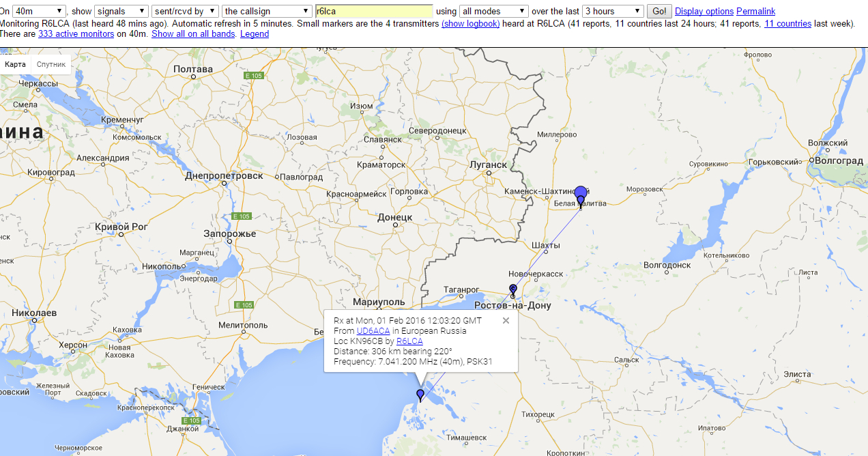Viewport: 868px width, 456px height.
Task: Open the Legend link
Action: pyautogui.click(x=255, y=34)
